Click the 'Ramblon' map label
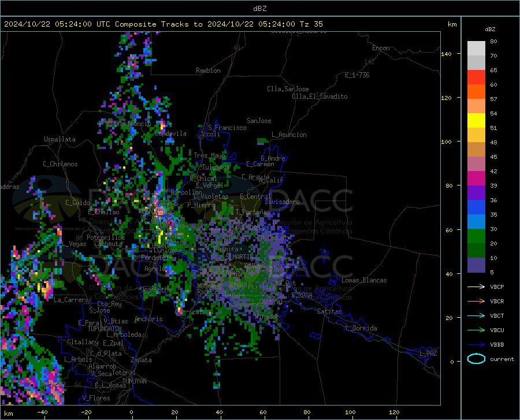Image resolution: width=520 pixels, height=420 pixels. point(208,70)
